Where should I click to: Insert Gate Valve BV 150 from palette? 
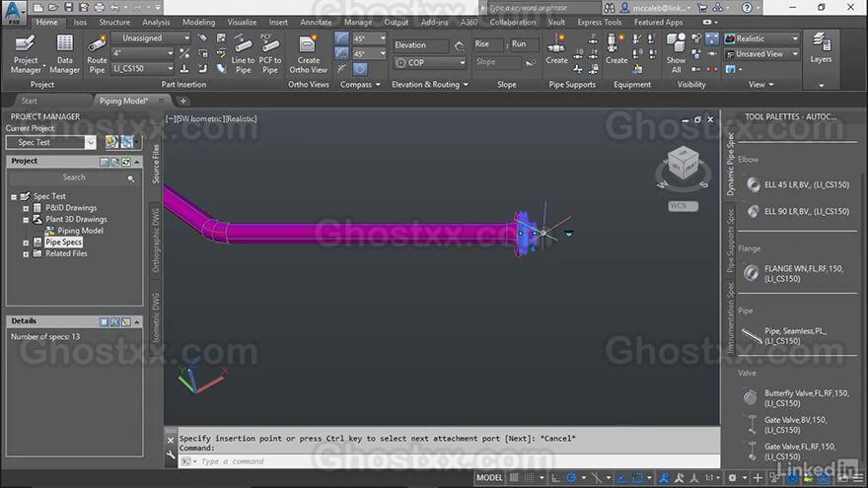789,424
